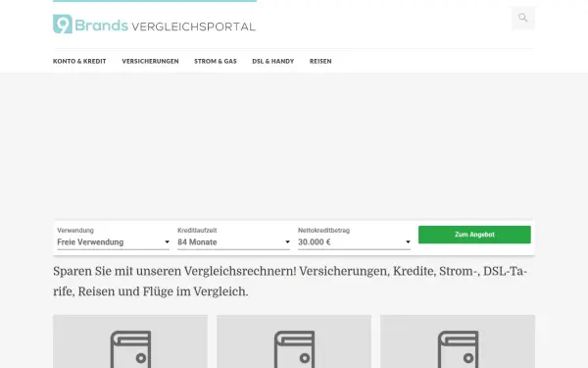Open the Versicherungen menu
The width and height of the screenshot is (588, 368).
point(150,61)
